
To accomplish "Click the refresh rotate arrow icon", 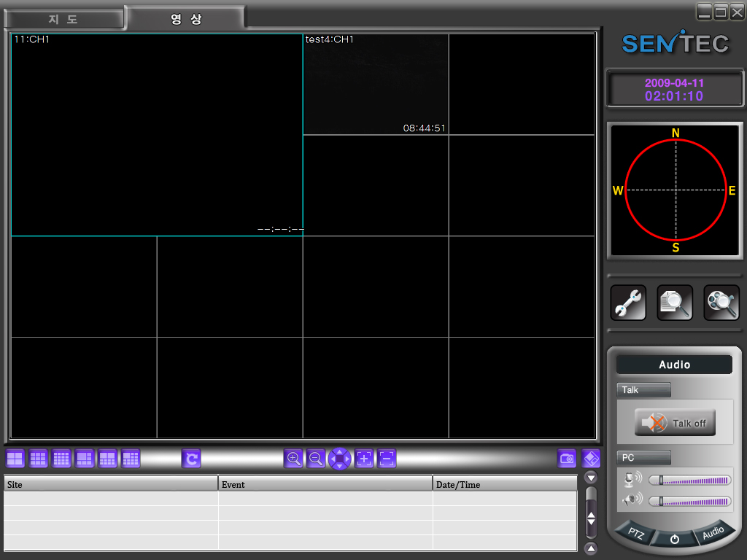I will click(x=191, y=459).
